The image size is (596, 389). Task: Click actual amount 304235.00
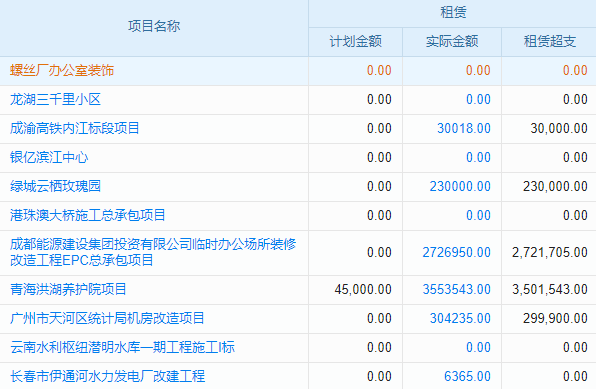[x=460, y=318]
